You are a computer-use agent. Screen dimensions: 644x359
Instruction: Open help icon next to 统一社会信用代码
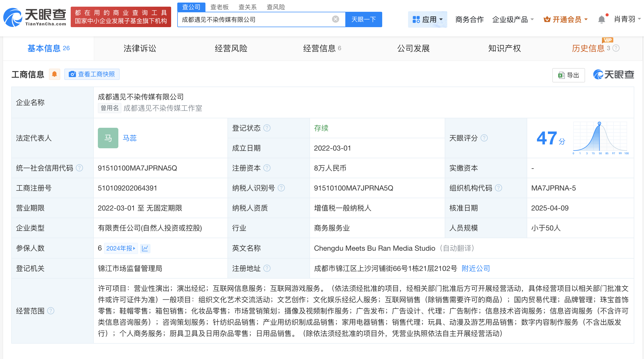[x=79, y=168]
